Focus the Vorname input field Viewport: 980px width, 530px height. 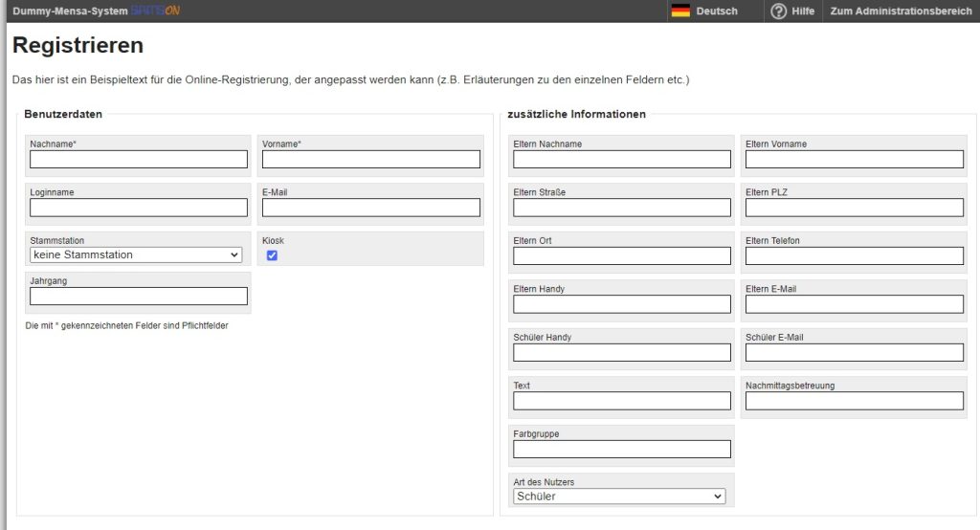click(x=371, y=160)
